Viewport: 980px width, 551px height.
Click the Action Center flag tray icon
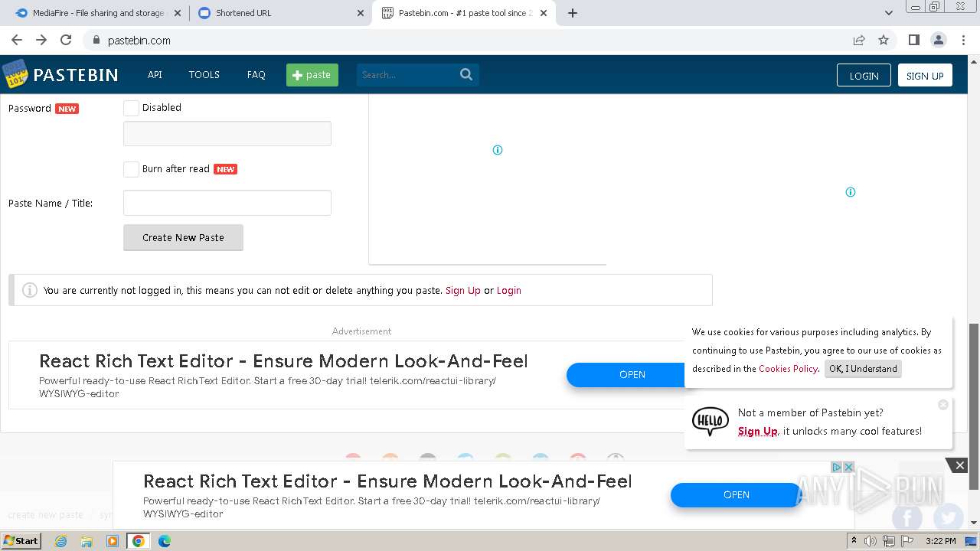tap(906, 541)
